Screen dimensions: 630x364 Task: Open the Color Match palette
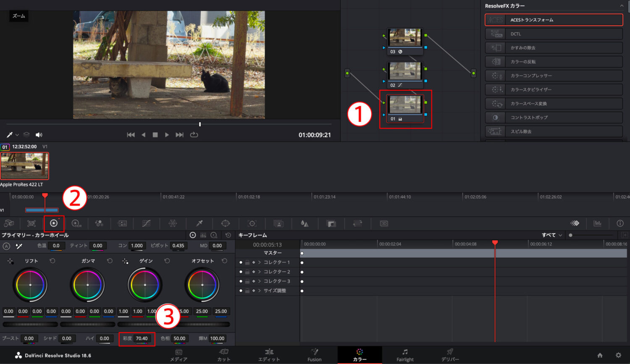tap(31, 223)
